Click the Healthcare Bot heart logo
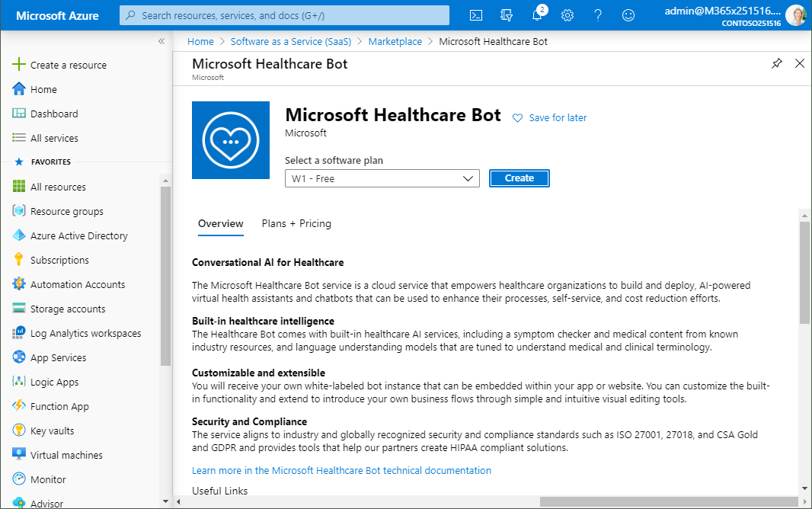This screenshot has height=509, width=812. point(231,140)
